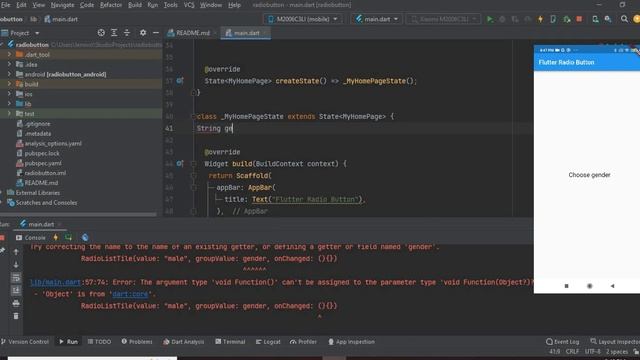Click the 'String ge' code line in editor
Screen dimensions: 640x360
tap(215, 128)
